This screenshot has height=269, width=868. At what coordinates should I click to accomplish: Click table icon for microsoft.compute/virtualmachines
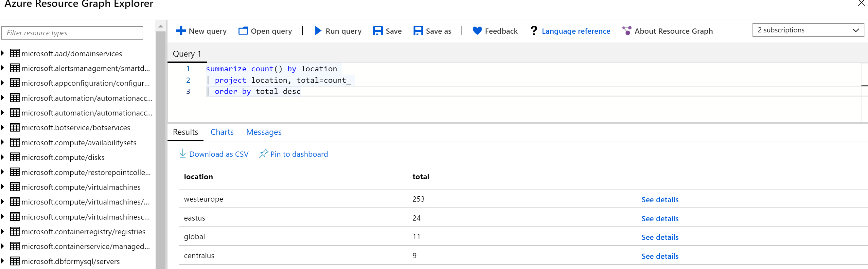[15, 187]
